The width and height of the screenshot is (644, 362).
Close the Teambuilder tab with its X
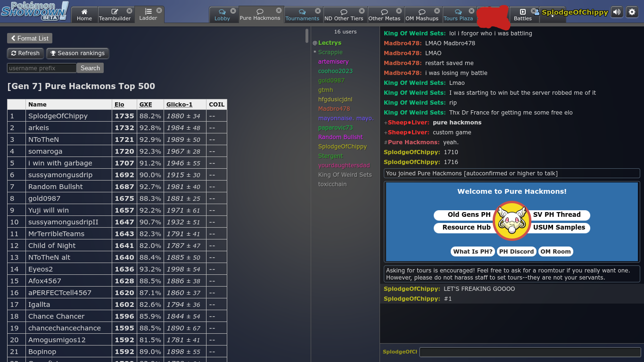(129, 11)
